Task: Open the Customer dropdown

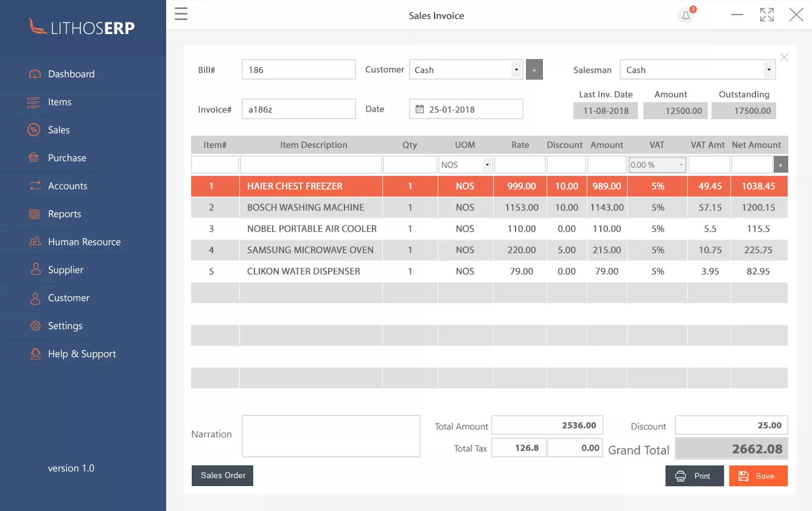Action: [x=466, y=70]
